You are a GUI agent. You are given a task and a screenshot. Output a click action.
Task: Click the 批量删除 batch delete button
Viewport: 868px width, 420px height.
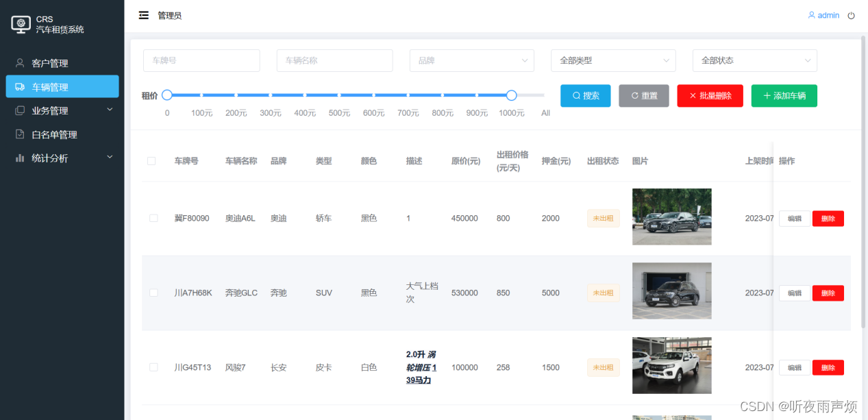[710, 96]
